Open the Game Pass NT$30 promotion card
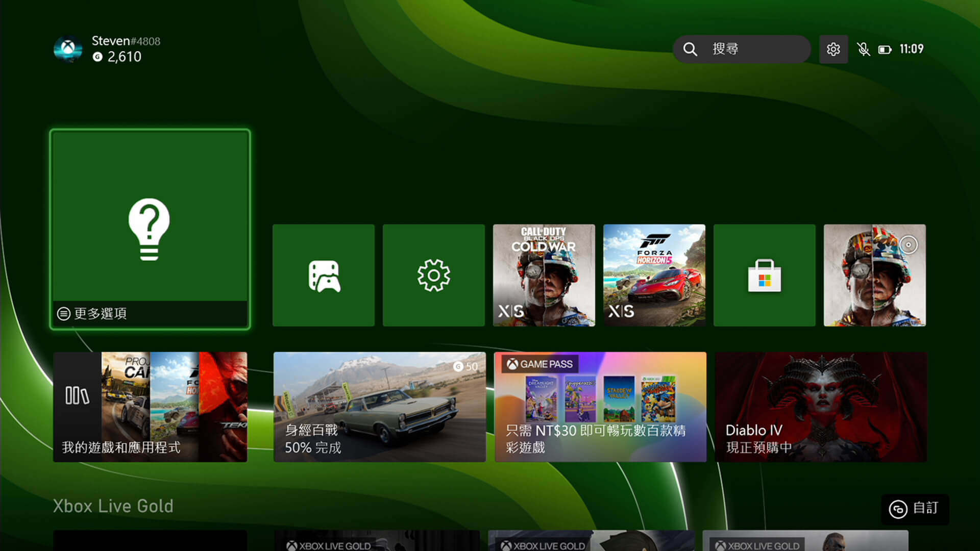This screenshot has height=551, width=980. [x=601, y=407]
